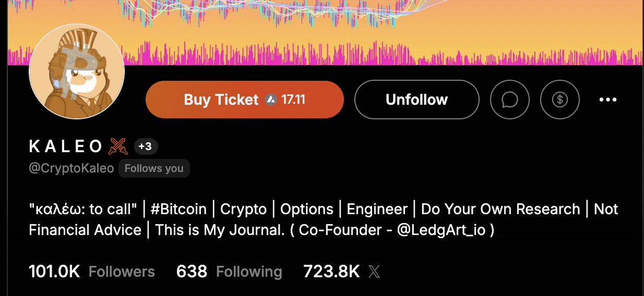Viewport: 644px width, 296px height.
Task: View the 638 Following list
Action: click(229, 272)
